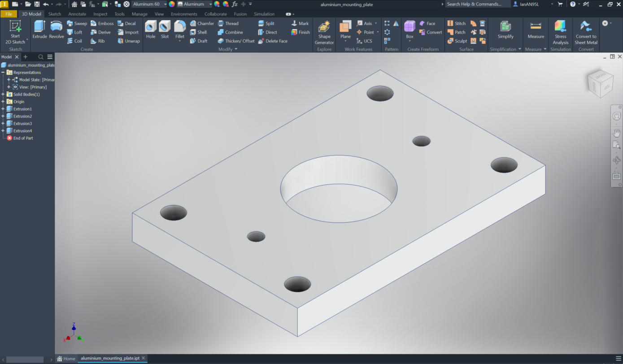Activate the Rib tool
The height and width of the screenshot is (364, 623).
(x=98, y=41)
